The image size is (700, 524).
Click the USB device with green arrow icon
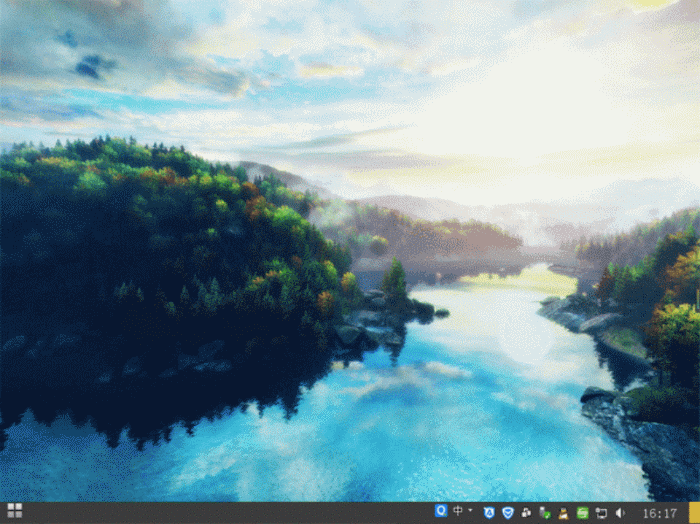click(545, 513)
